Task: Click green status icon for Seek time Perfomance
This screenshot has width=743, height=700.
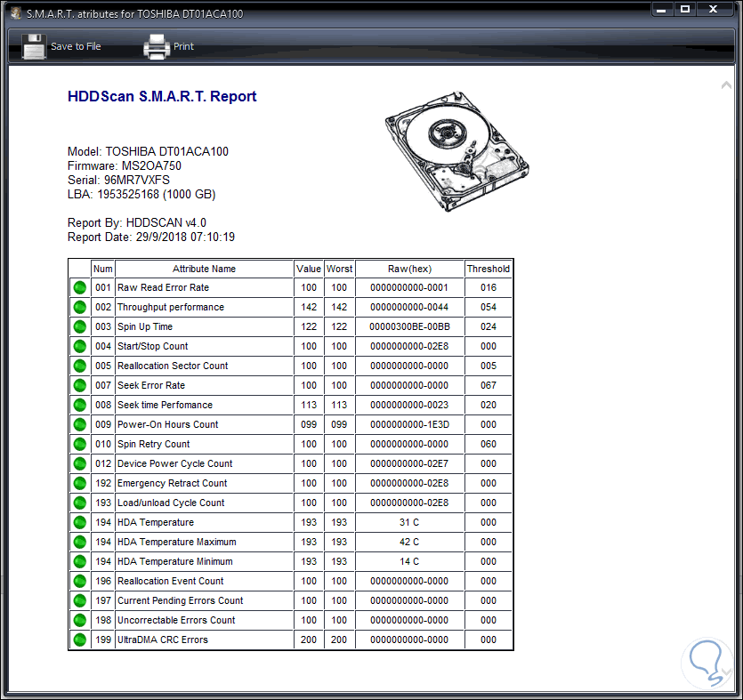Action: (79, 405)
